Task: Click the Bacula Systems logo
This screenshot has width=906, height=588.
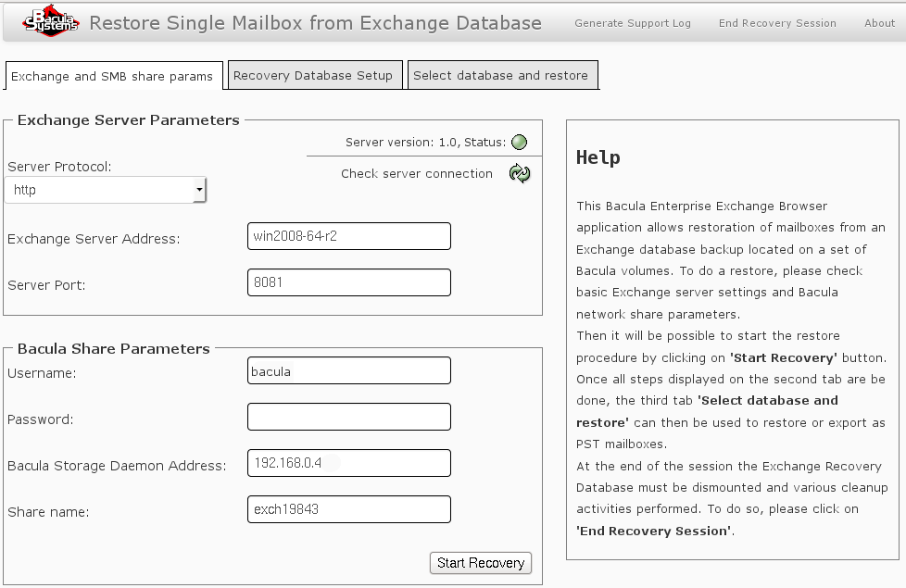Action: click(50, 21)
